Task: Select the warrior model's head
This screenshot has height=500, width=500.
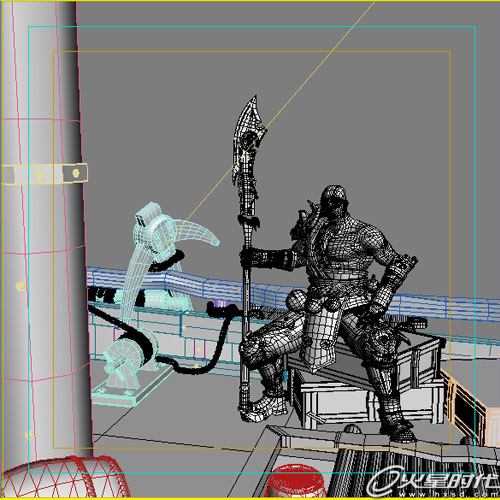Action: [x=335, y=201]
